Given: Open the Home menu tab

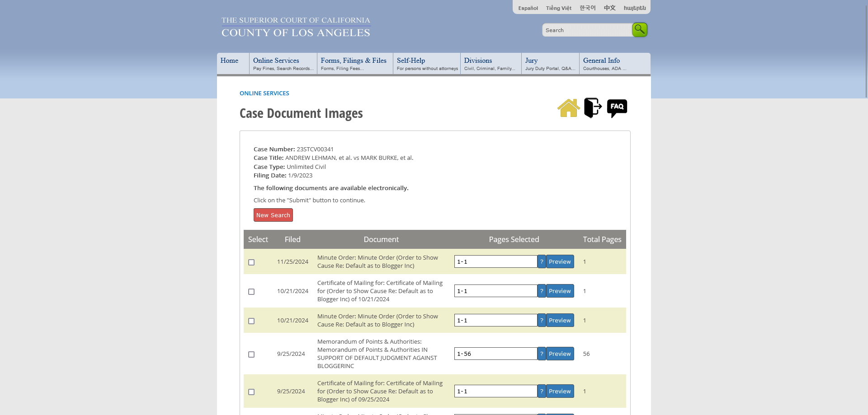Looking at the screenshot, I should click(x=233, y=64).
